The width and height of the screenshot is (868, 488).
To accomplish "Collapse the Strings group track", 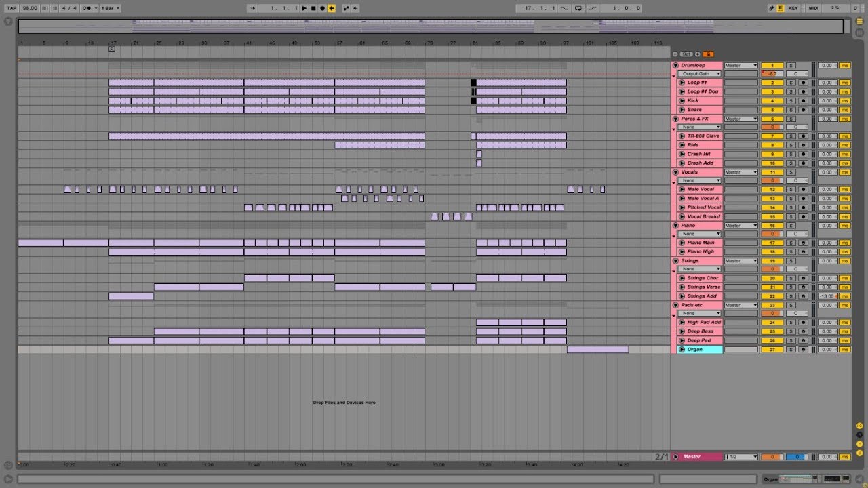I will tap(675, 261).
